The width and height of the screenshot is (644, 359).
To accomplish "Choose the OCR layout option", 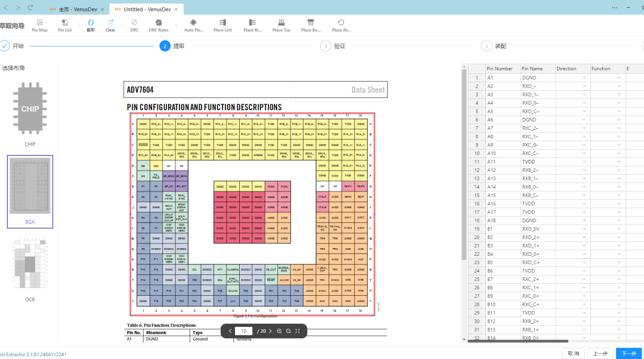I will click(30, 270).
